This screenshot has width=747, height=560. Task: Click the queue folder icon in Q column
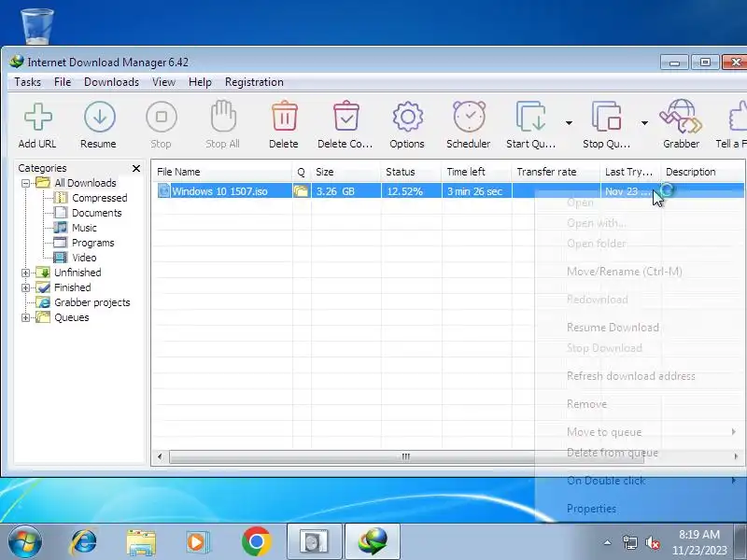301,191
